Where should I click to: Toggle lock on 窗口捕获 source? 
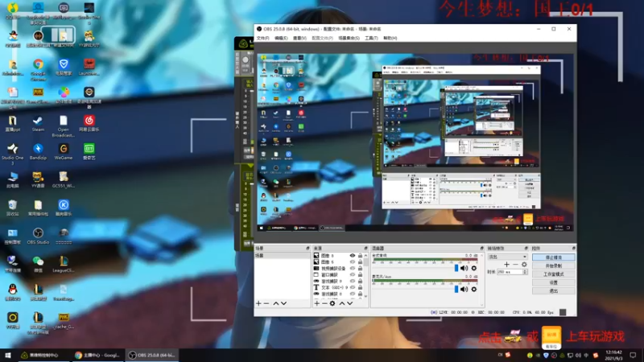[360, 274]
